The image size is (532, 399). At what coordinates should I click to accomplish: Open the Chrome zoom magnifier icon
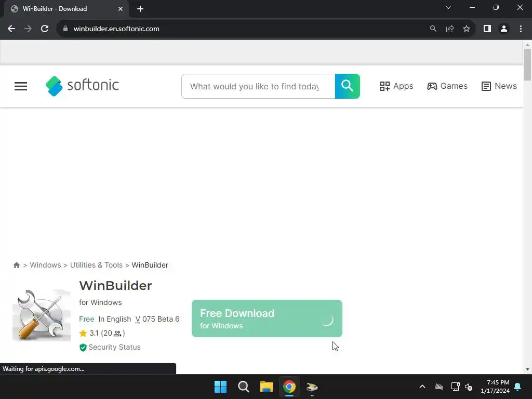coord(433,29)
